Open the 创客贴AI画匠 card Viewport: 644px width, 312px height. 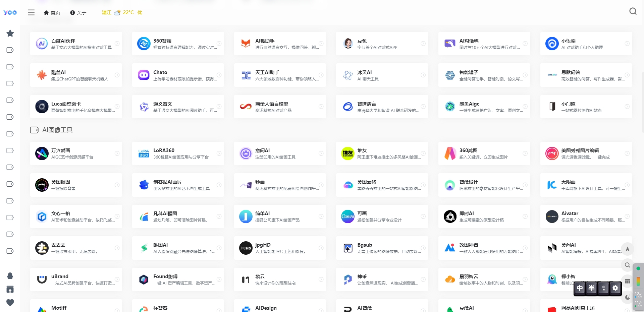coord(178,185)
